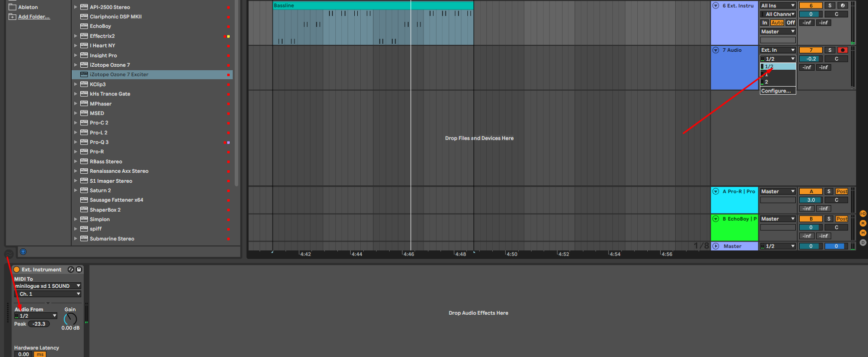Click the EchoBoy plugin icon in browser
This screenshot has width=868, height=357.
click(84, 26)
